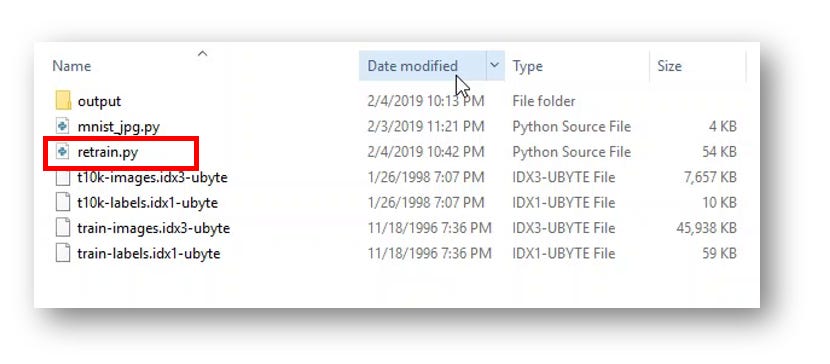Select the output folder name
Image resolution: width=830 pixels, height=364 pixels.
pos(99,101)
